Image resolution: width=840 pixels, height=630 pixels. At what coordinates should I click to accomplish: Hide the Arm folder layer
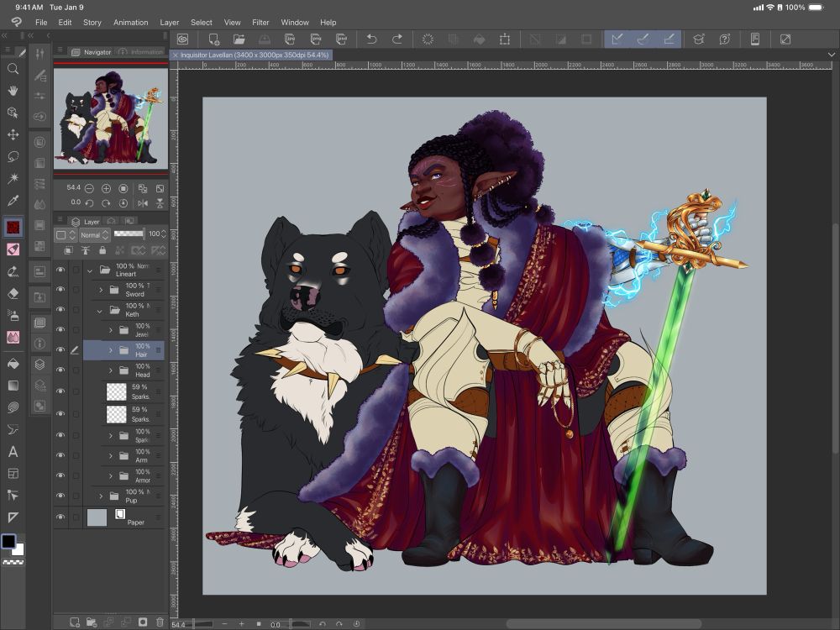tap(60, 455)
